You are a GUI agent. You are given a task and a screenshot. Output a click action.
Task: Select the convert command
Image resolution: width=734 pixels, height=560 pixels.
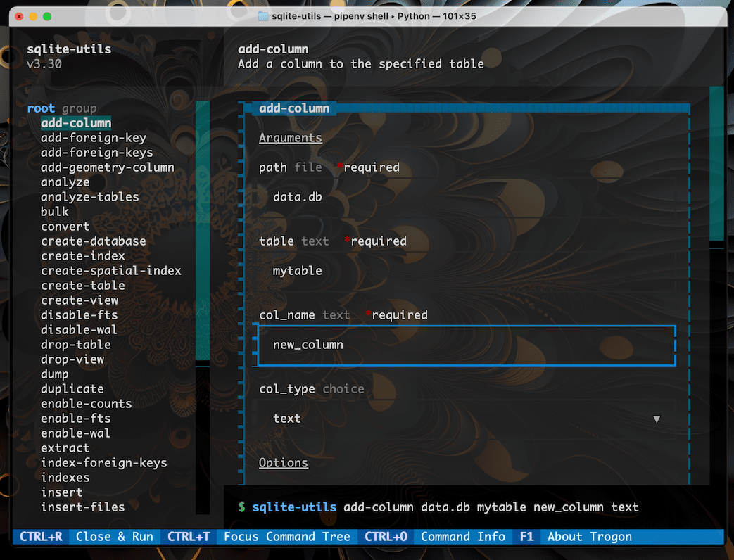click(65, 226)
